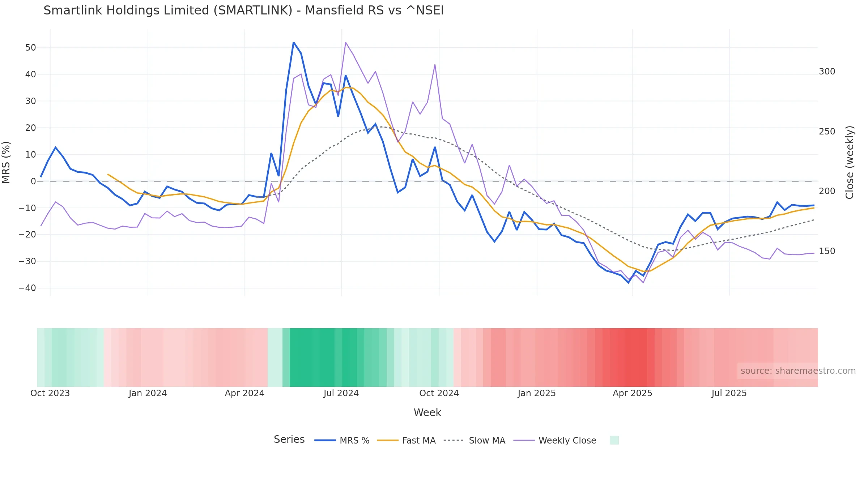Click the 'Apr 2025' x-axis tick label

tap(632, 393)
